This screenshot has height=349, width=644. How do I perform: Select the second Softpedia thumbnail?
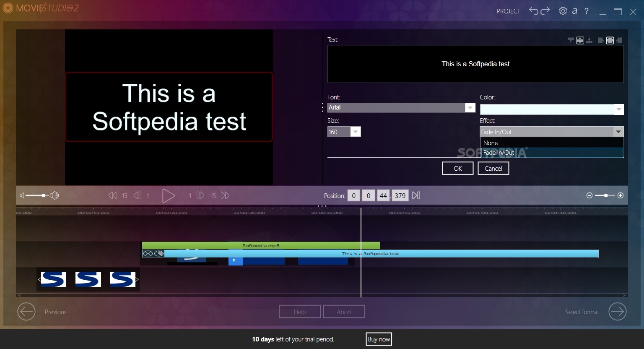(x=88, y=279)
